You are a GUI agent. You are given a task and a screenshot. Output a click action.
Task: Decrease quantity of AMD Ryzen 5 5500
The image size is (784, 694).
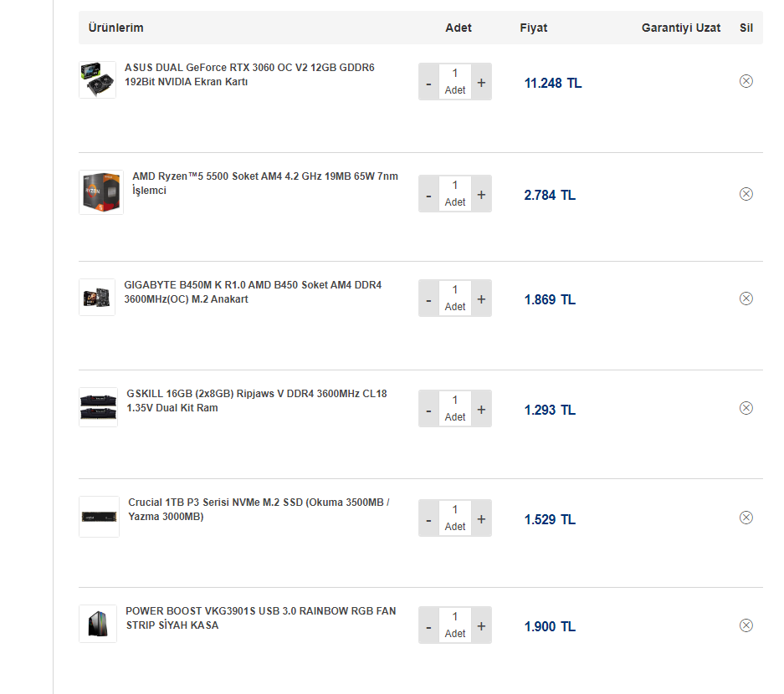(428, 196)
